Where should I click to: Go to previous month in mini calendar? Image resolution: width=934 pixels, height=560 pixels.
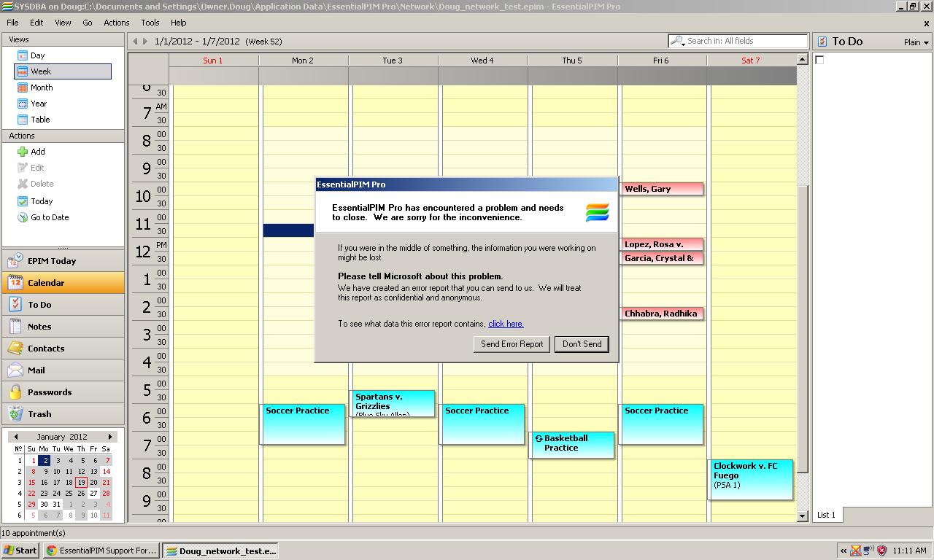tap(16, 437)
